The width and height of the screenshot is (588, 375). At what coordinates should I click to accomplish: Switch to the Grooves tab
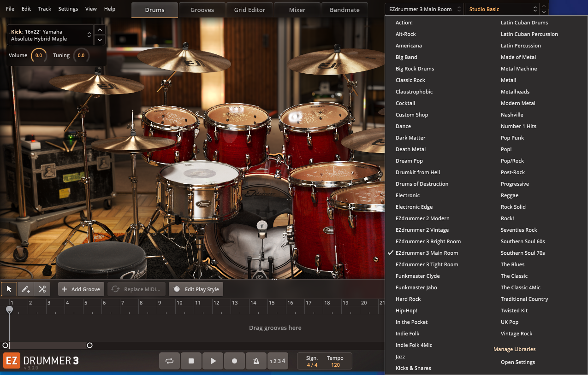202,10
